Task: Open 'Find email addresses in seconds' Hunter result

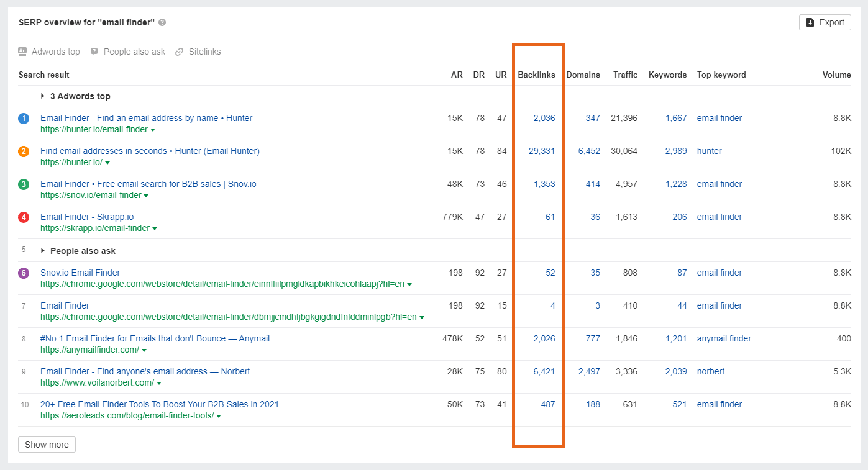Action: [x=150, y=151]
